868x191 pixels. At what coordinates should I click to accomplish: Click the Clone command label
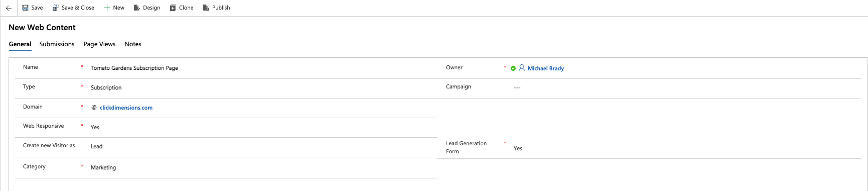coord(186,8)
